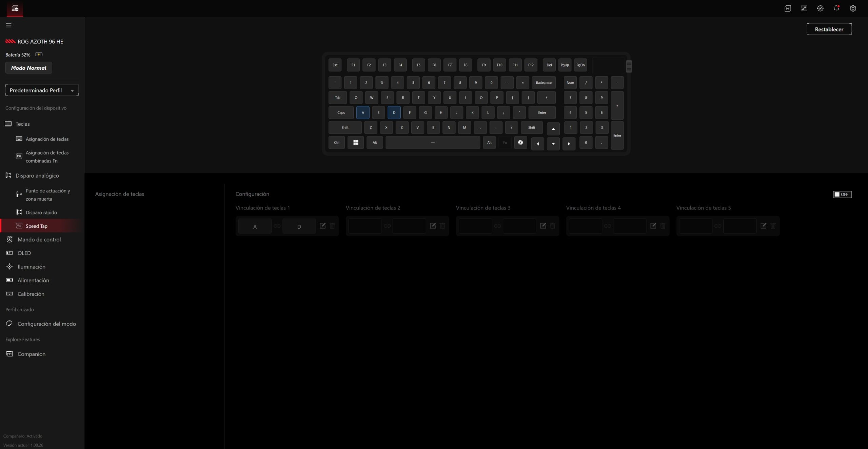The image size is (868, 449).
Task: Delete Vinculación de teclas 1 trash icon
Action: 332,226
